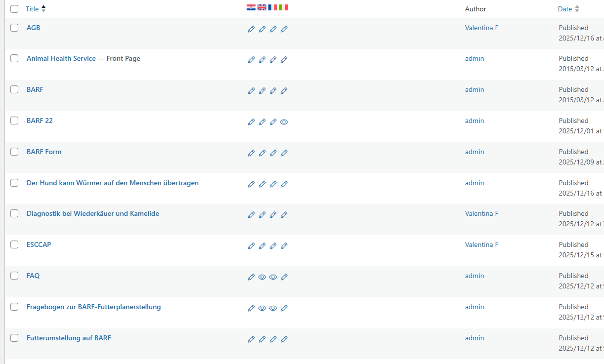Check the box beside the ESCCAP page
This screenshot has width=604, height=364.
pos(14,244)
